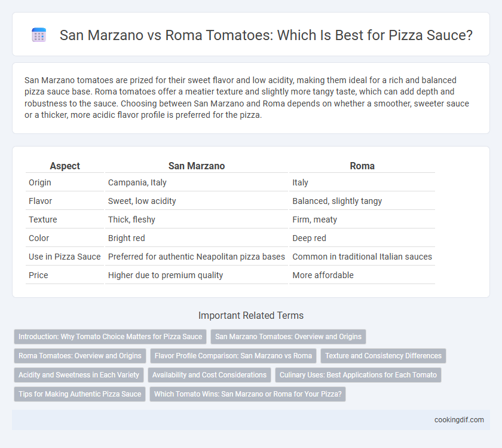The image size is (502, 448).
Task: Open 'Introduction: Why Tomato Choice Matters for Pizza Sauce'
Action: tap(110, 337)
